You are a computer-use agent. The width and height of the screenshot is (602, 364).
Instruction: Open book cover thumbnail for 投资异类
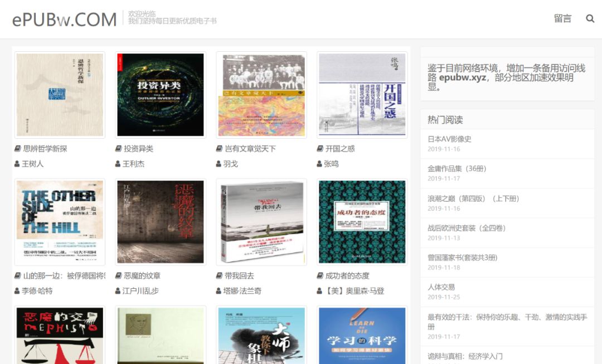(x=161, y=94)
